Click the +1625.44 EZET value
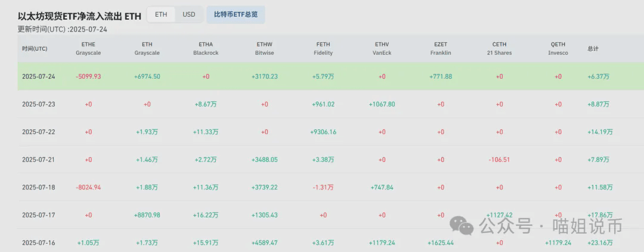The width and height of the screenshot is (644, 252). point(441,242)
